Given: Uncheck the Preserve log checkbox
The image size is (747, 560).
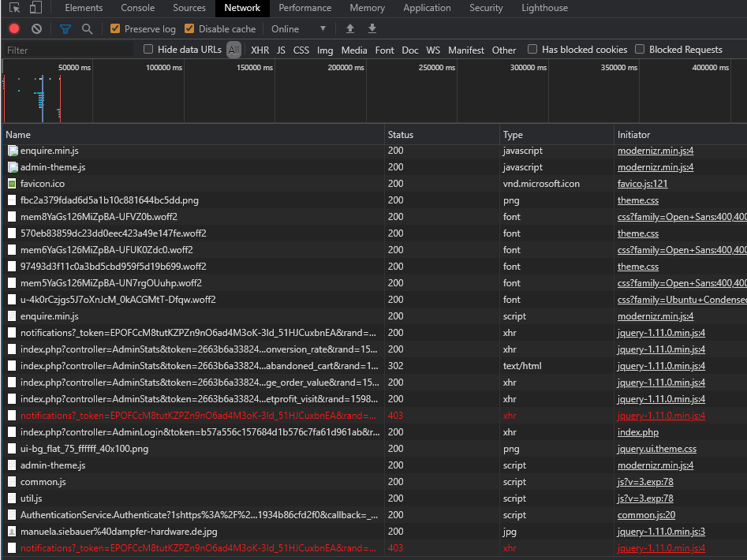Looking at the screenshot, I should tap(115, 29).
